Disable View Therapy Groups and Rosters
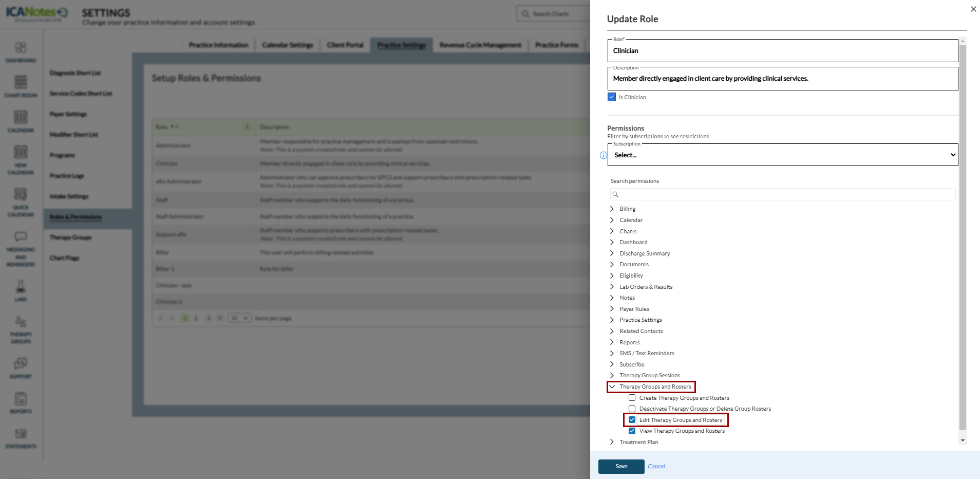The height and width of the screenshot is (479, 980). [632, 431]
